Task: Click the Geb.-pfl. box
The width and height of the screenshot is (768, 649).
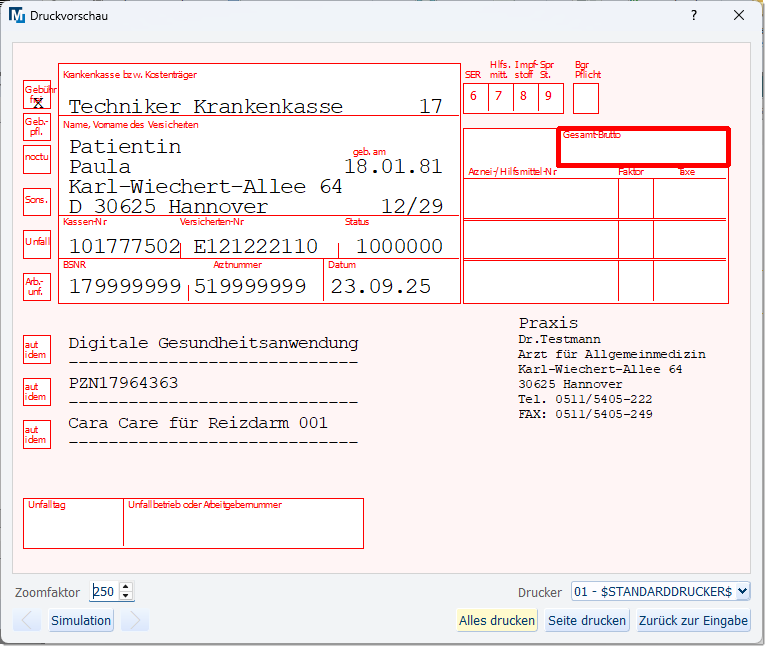Action: click(x=37, y=127)
